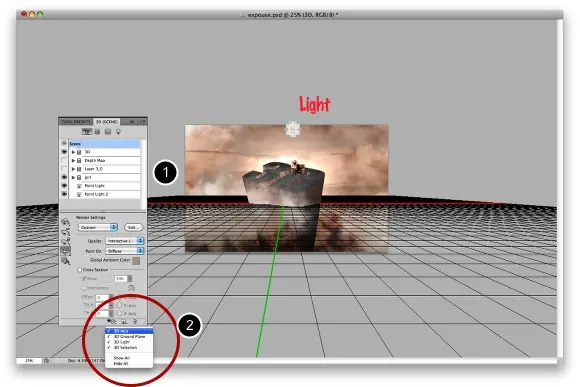The height and width of the screenshot is (387, 580).
Task: Toggle the Plane checkbox
Action: click(x=84, y=278)
